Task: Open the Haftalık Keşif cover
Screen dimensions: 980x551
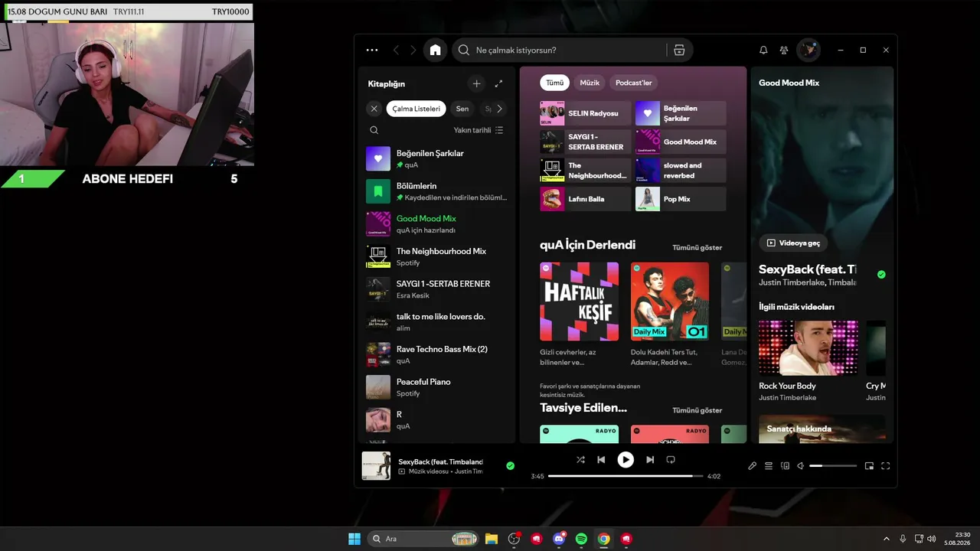Action: click(579, 302)
